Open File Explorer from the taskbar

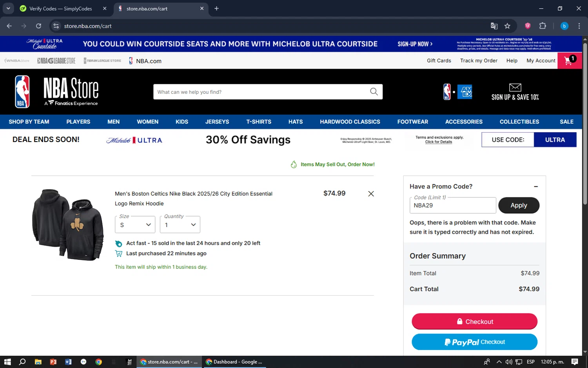tap(38, 362)
